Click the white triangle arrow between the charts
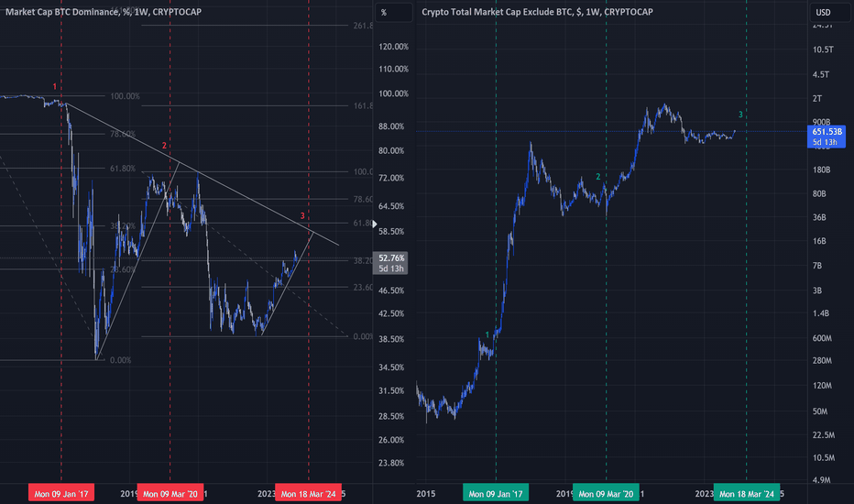Image resolution: width=854 pixels, height=504 pixels. tap(374, 224)
